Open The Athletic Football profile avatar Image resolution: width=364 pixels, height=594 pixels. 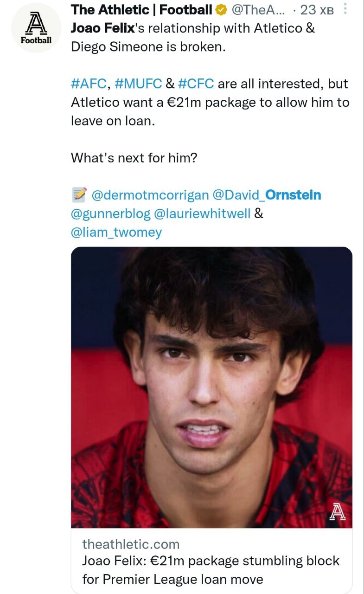pyautogui.click(x=36, y=28)
